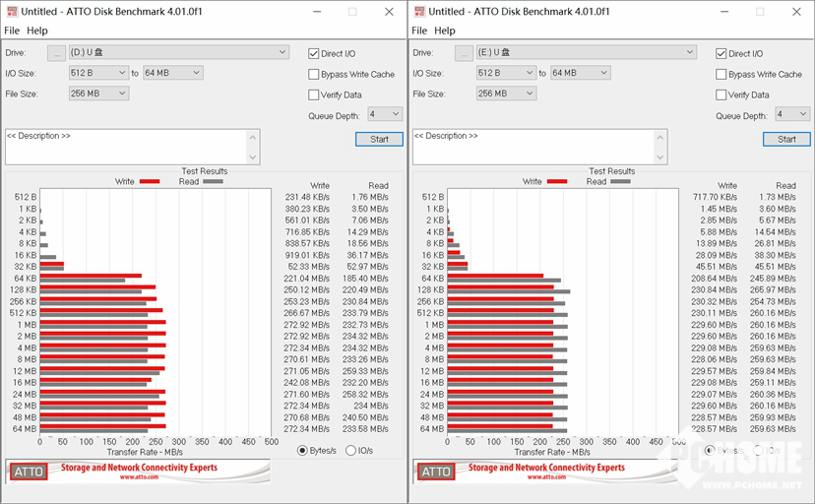Expand the (E:) drive selection dropdown

point(587,52)
